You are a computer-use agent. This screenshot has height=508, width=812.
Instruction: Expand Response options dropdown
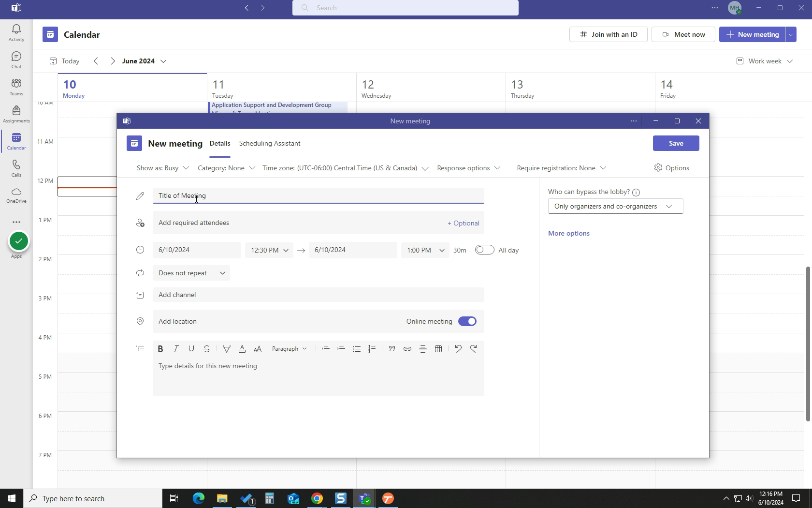[x=468, y=168]
